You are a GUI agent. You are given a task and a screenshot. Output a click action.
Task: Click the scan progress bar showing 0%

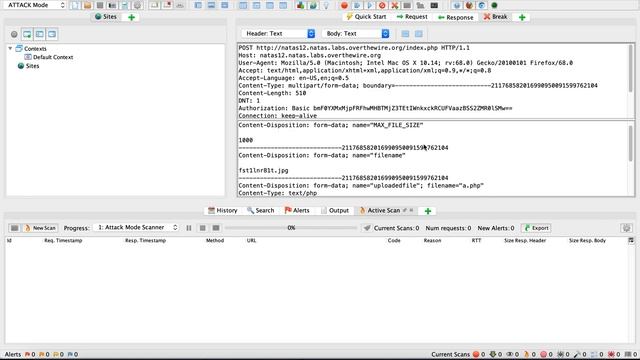[291, 228]
